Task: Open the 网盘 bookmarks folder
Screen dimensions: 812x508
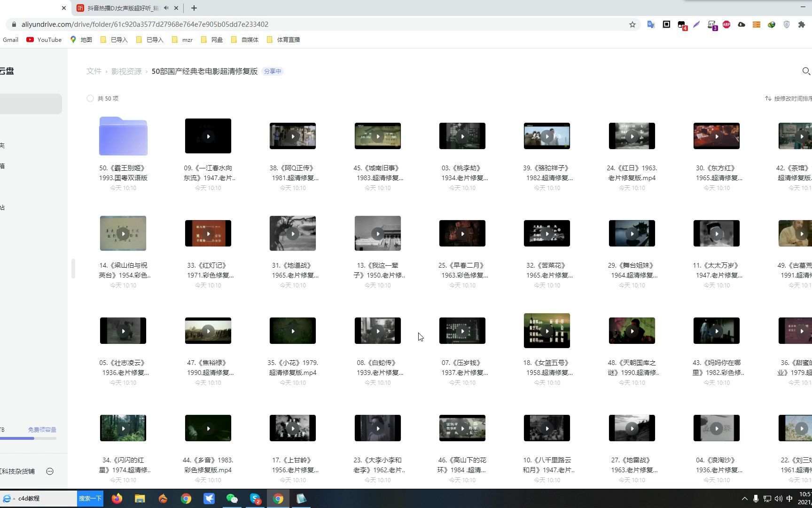Action: (x=212, y=40)
